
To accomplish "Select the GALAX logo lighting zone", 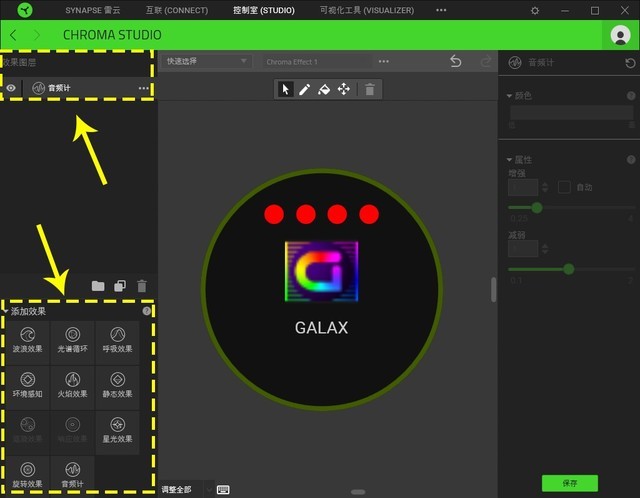I will click(x=322, y=271).
